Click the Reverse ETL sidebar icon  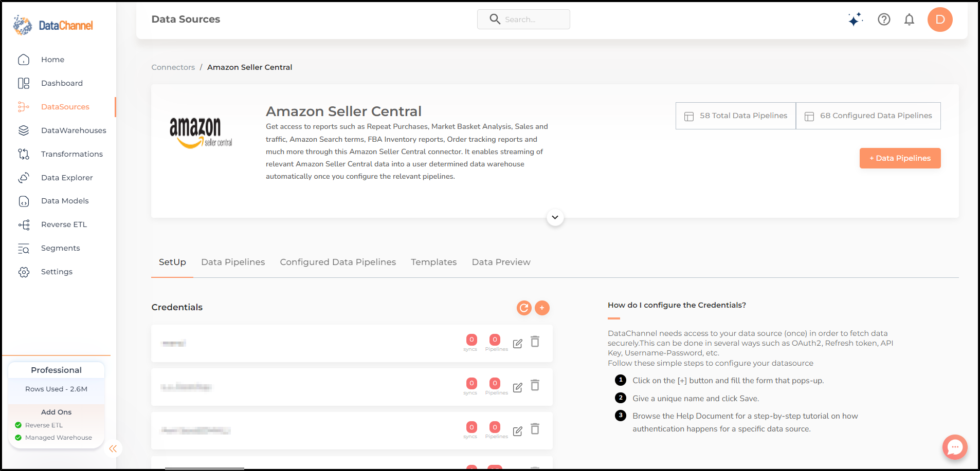(24, 224)
